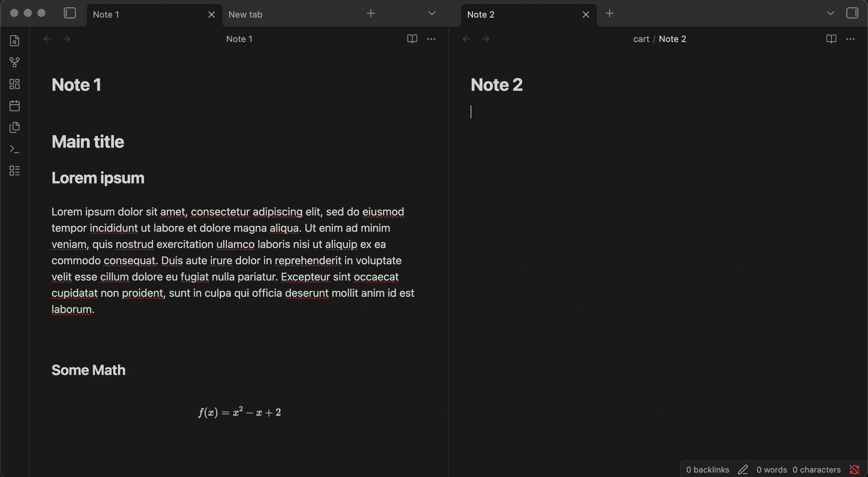The width and height of the screenshot is (868, 477).
Task: Open the command palette terminal icon
Action: pyautogui.click(x=14, y=149)
